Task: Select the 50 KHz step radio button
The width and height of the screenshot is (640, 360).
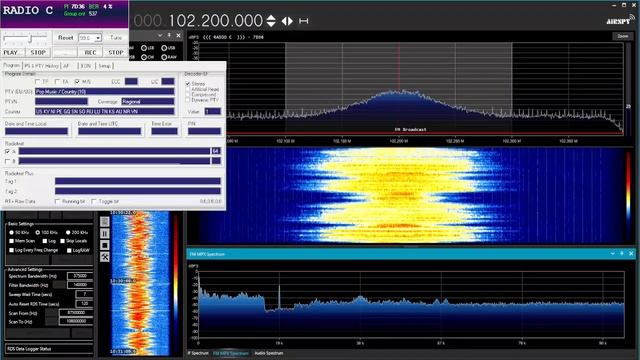Action: (x=11, y=232)
